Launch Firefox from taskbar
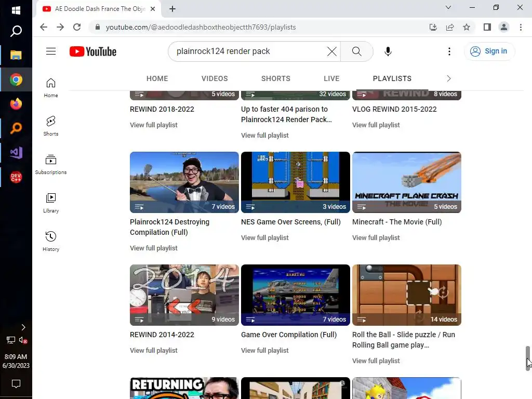 (16, 104)
